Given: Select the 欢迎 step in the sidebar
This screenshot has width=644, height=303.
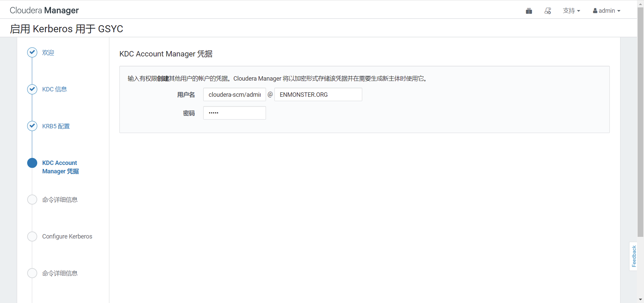Looking at the screenshot, I should coord(48,52).
